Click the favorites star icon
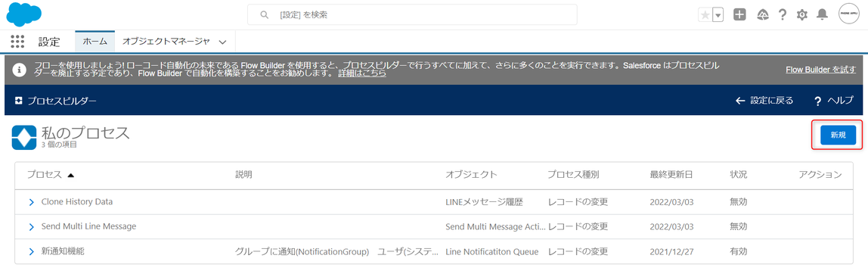Screen dimensions: 868x277 click(705, 15)
